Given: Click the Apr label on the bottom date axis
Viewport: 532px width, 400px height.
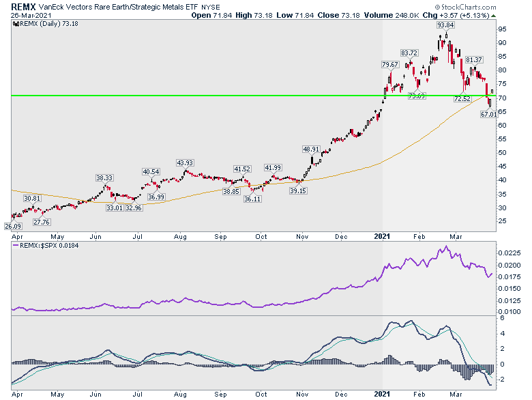Looking at the screenshot, I should coord(17,395).
